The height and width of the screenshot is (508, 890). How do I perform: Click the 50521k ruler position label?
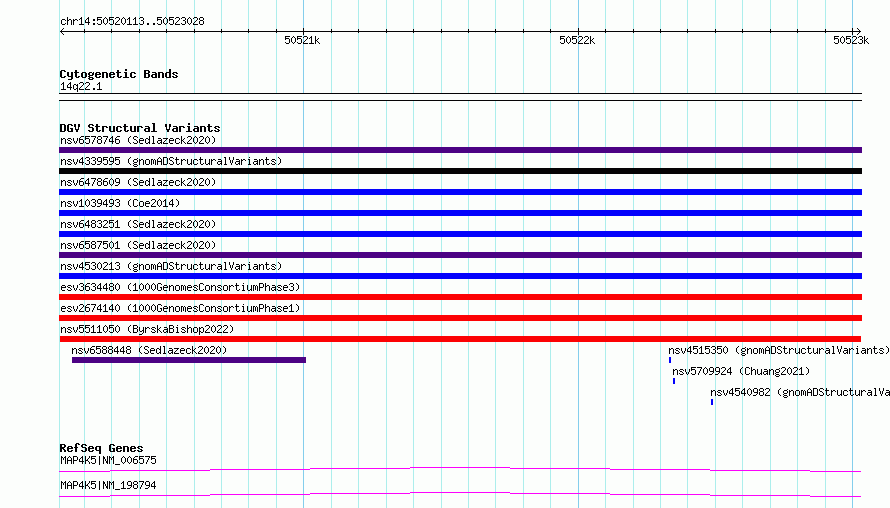[302, 40]
